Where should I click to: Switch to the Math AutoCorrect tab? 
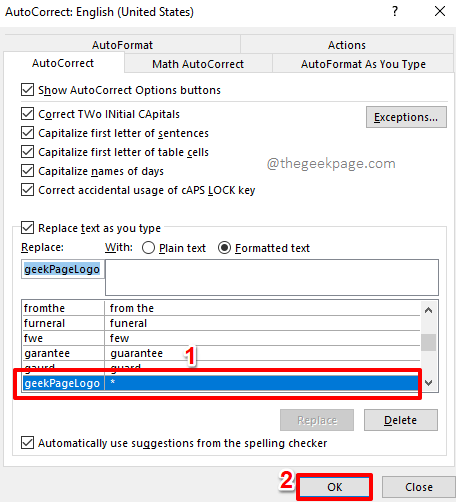198,64
